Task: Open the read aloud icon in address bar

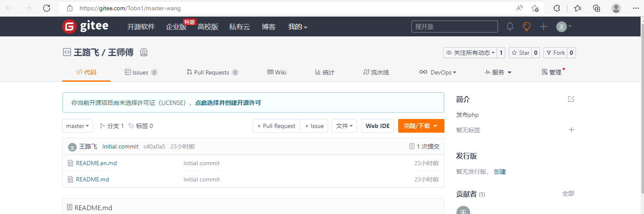Action: tap(519, 8)
